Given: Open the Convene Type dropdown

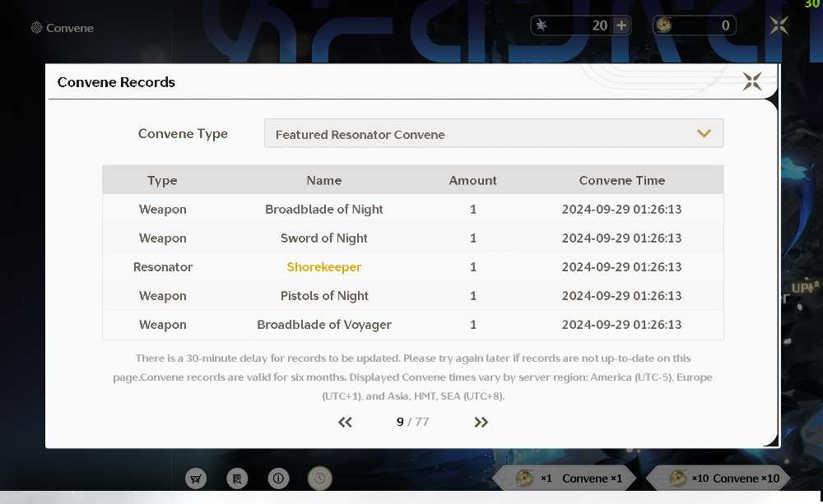Looking at the screenshot, I should click(494, 134).
